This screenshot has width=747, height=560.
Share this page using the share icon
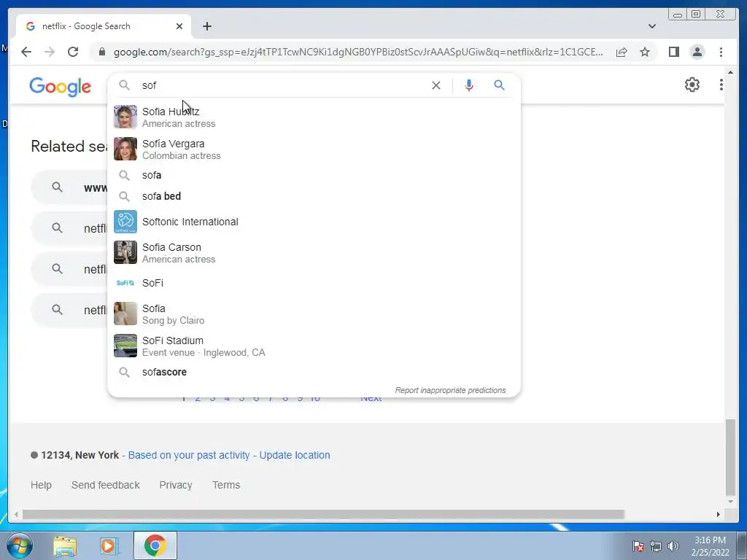coord(622,52)
